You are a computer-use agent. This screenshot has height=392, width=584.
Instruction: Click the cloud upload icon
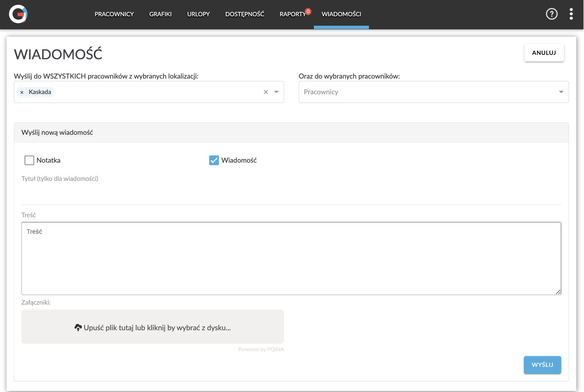coord(78,327)
